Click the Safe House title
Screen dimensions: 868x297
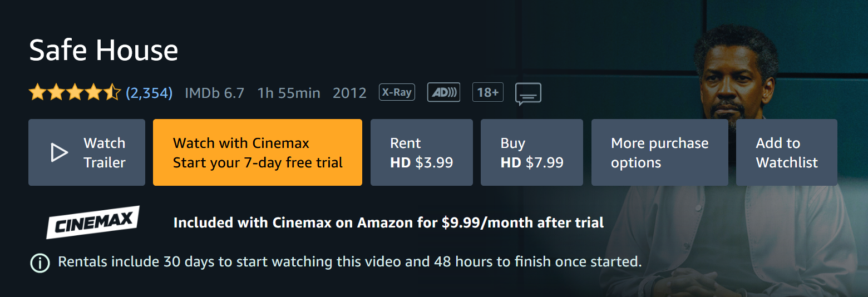[103, 50]
